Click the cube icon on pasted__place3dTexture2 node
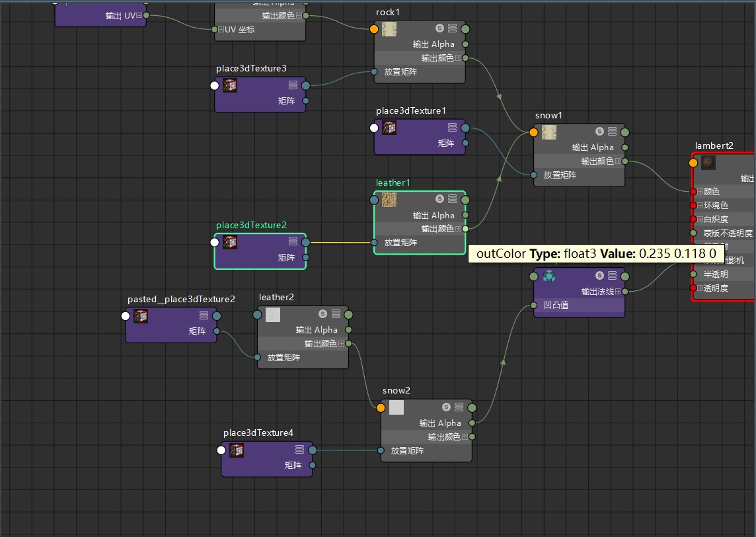Image resolution: width=756 pixels, height=537 pixels. tap(141, 316)
